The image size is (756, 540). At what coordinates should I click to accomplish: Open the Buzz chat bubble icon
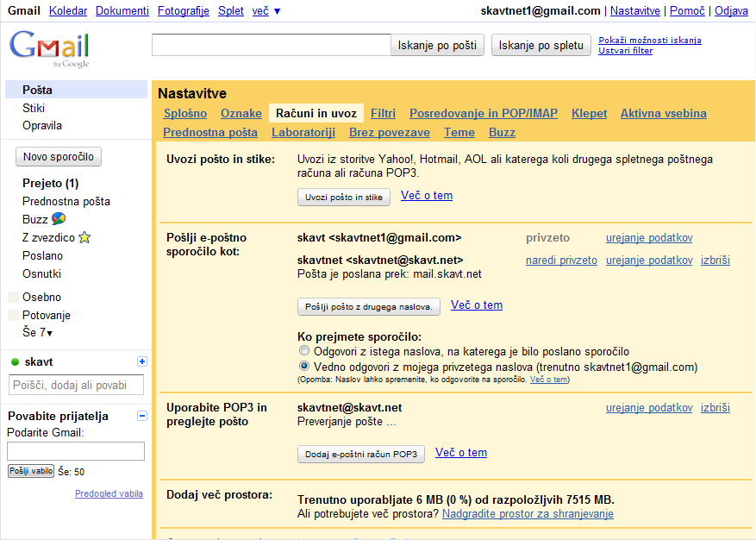click(x=59, y=218)
